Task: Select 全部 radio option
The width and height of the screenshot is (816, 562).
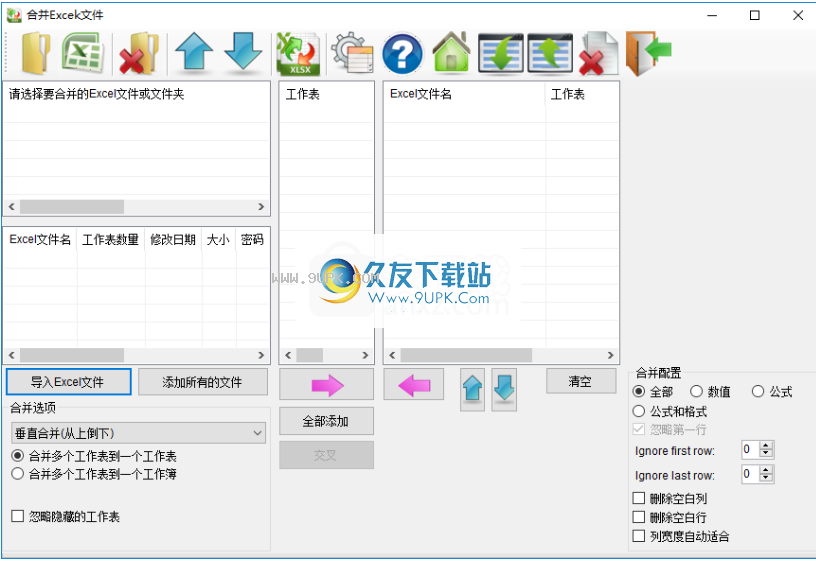Action: coord(639,391)
